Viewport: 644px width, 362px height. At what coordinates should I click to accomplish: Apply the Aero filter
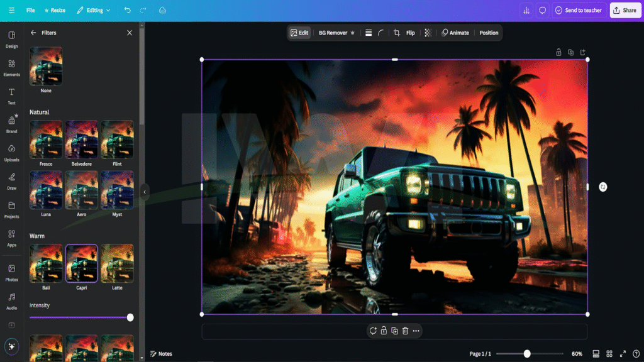[81, 190]
